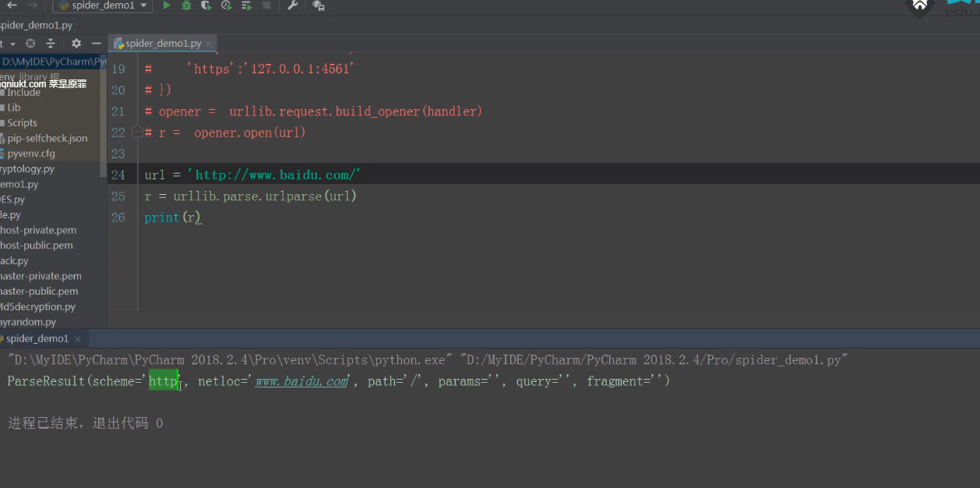Run spider_demo1 with coverage
The height and width of the screenshot is (488, 980).
click(x=206, y=5)
